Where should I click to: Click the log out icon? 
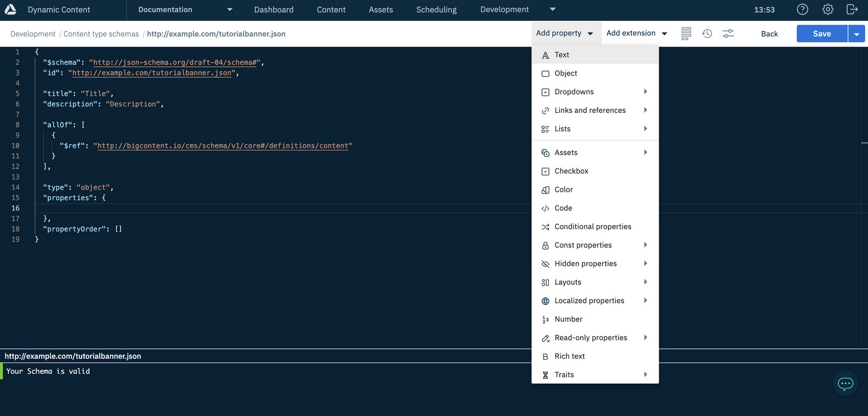(852, 9)
